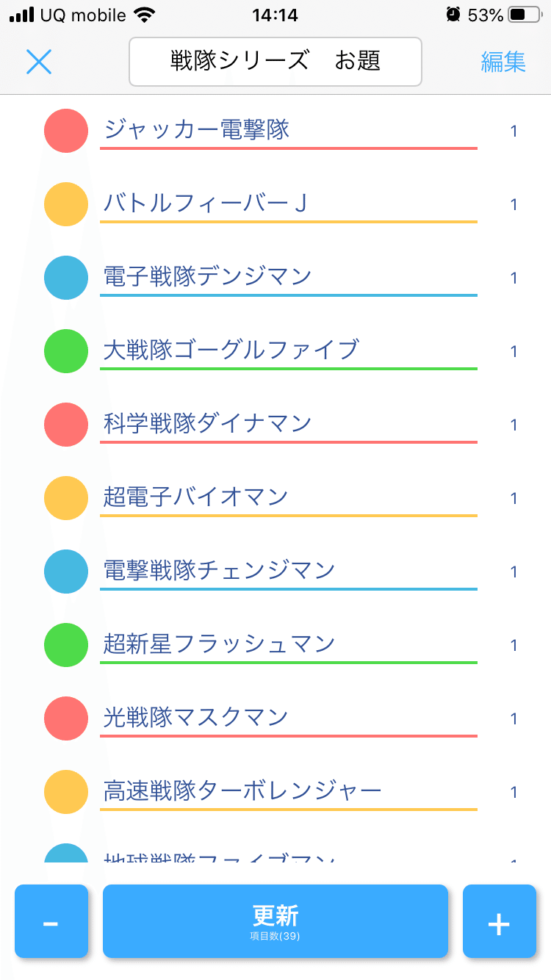Tap the 編集 edit link
The height and width of the screenshot is (980, 551).
(503, 62)
